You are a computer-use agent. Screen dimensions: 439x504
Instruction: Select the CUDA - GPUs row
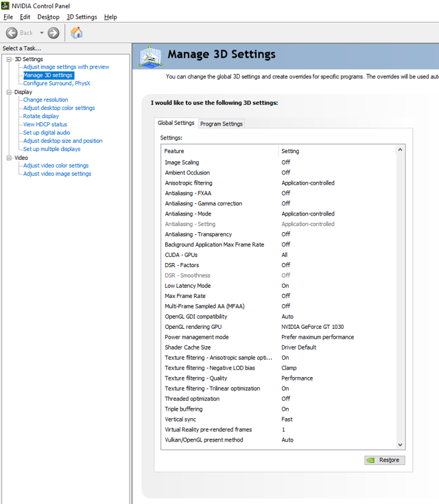(278, 255)
